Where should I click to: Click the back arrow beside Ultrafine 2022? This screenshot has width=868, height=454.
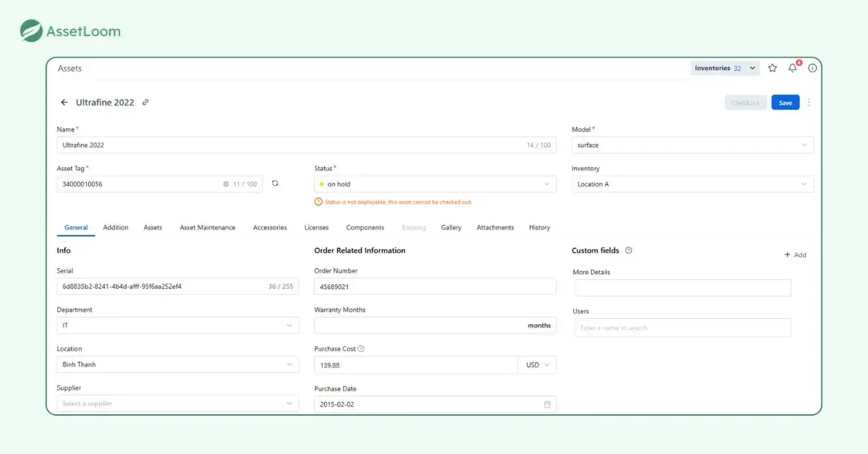(64, 103)
